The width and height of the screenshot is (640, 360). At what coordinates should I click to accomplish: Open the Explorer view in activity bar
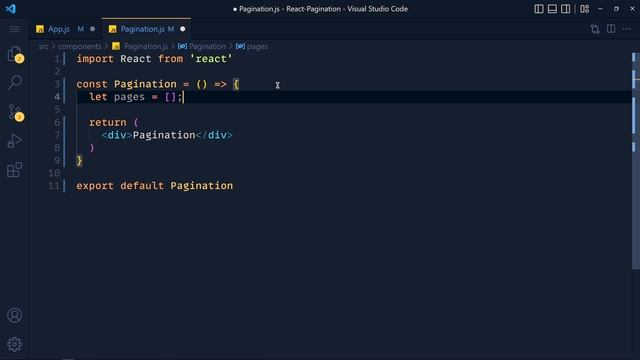(15, 53)
